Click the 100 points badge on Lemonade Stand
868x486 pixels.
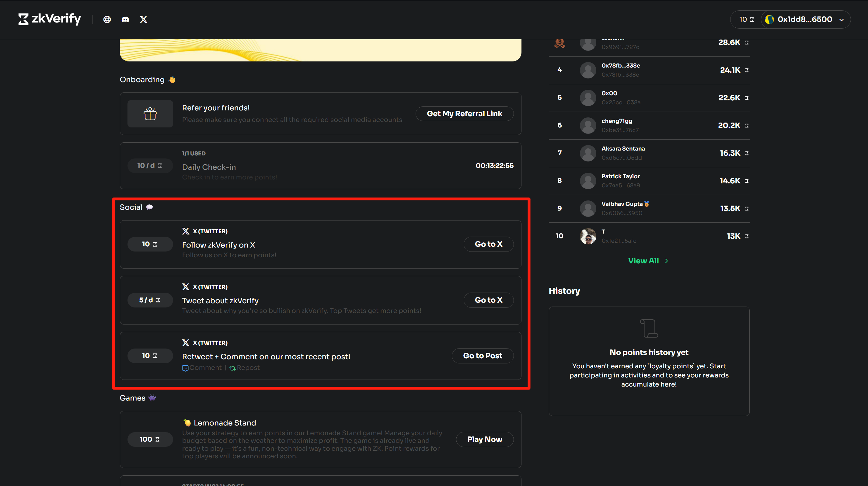tap(150, 439)
